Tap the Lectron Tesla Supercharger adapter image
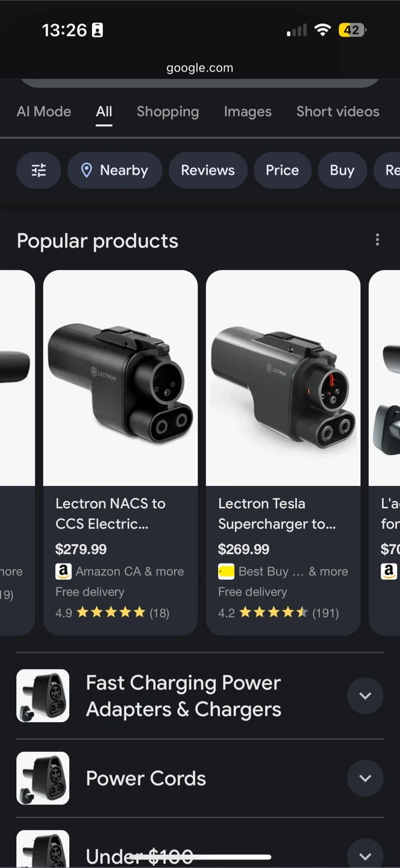The image size is (400, 868). pos(283,378)
